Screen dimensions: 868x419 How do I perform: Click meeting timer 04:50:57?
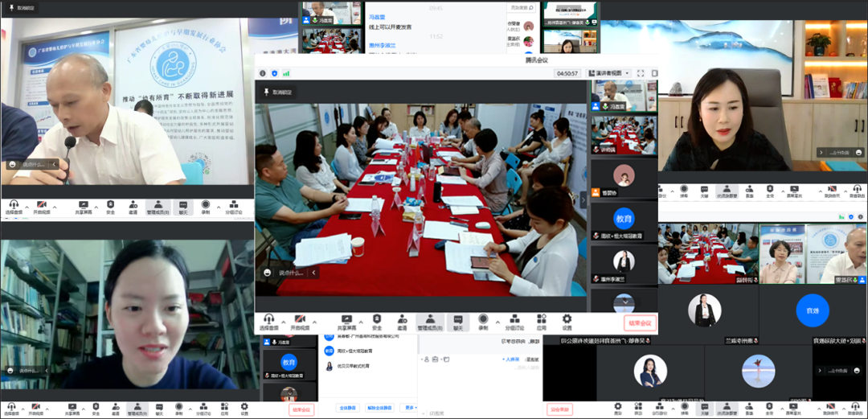coord(568,73)
